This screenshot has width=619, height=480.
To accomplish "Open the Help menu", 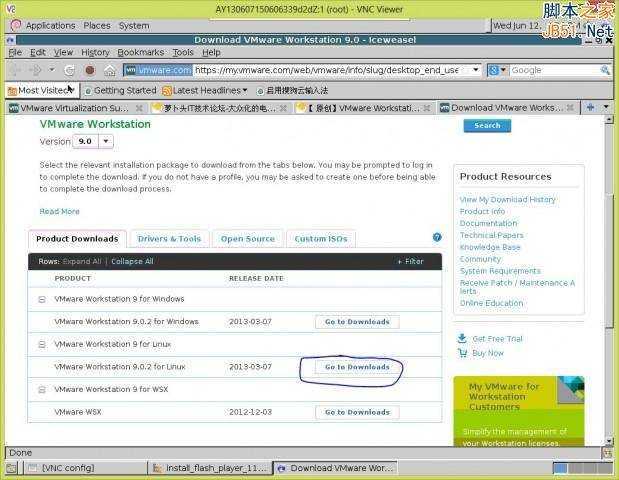I will pos(211,52).
